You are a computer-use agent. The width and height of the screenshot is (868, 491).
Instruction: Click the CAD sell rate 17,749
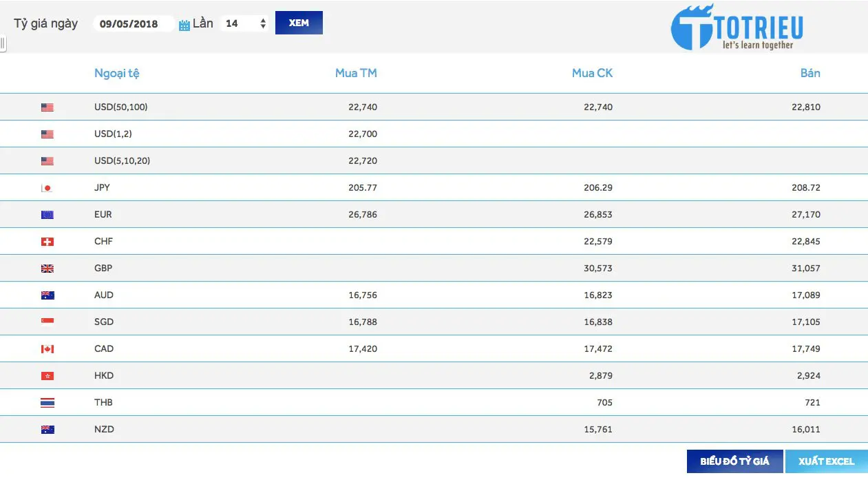coord(806,348)
